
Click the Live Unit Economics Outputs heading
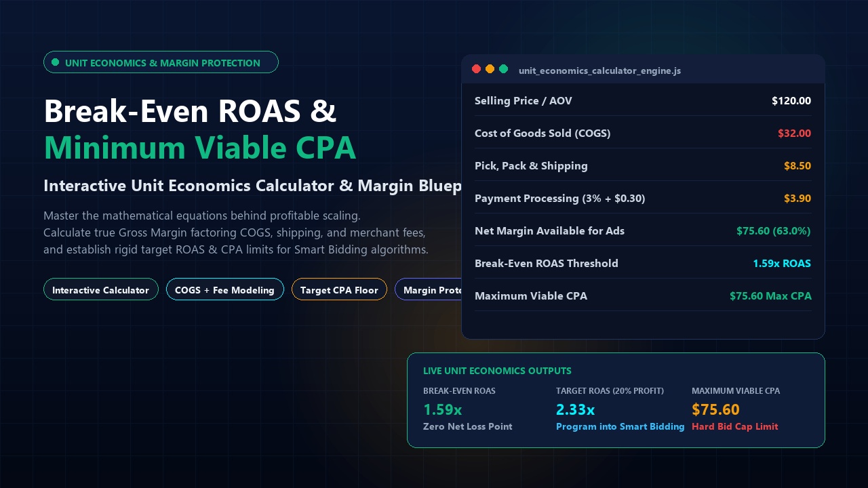497,371
